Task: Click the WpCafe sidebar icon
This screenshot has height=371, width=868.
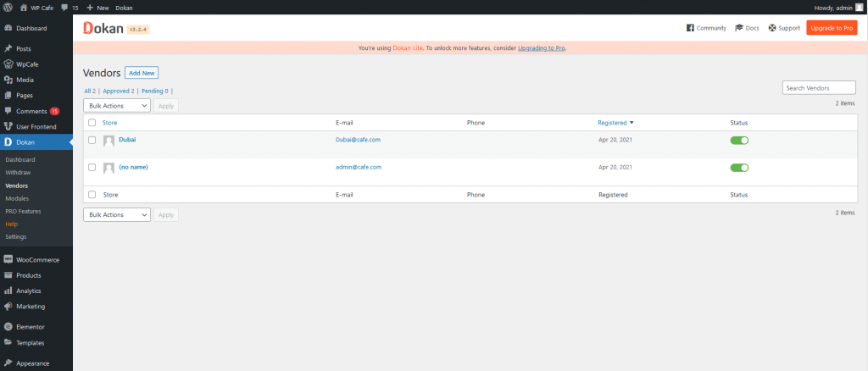Action: 8,64
